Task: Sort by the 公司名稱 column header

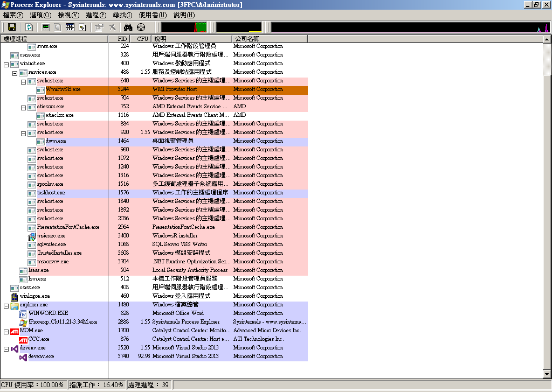Action: tap(270, 39)
